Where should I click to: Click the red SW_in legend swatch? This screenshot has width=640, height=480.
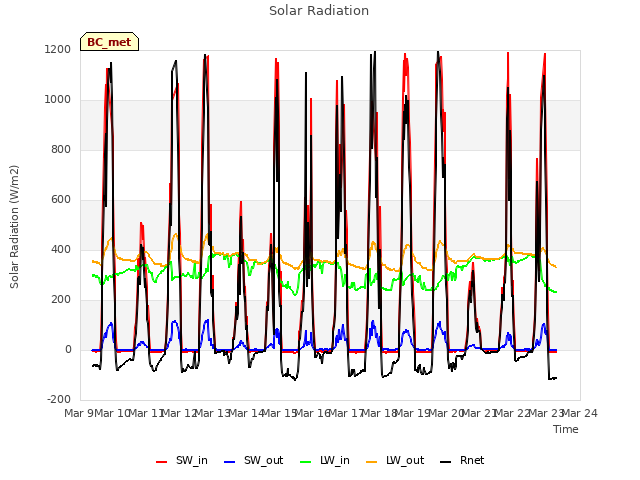[x=162, y=462]
